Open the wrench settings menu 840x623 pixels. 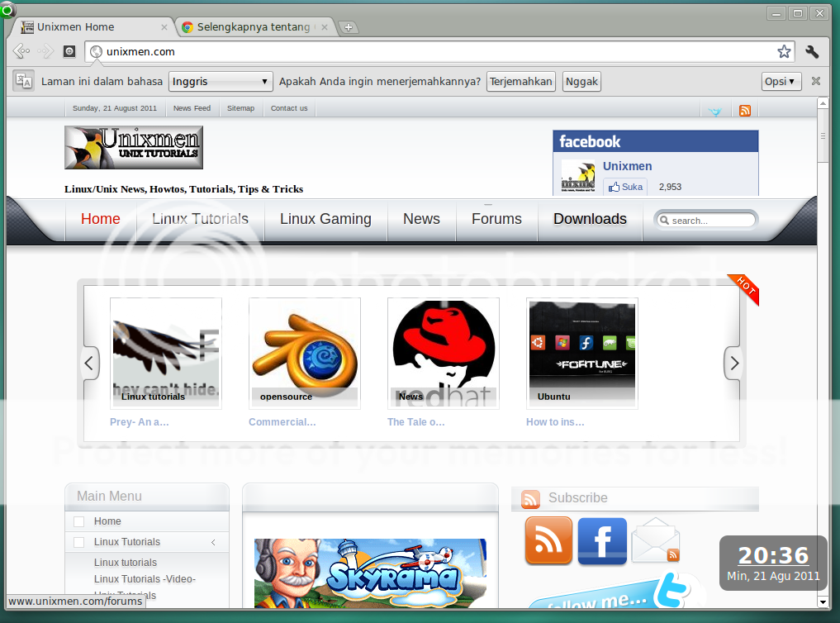coord(812,51)
